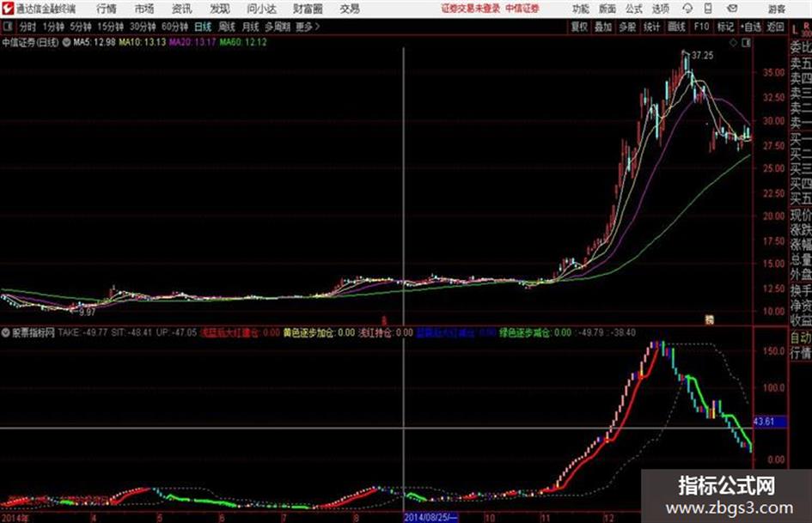Click the MA10: 13.13 indicator value
Screen dimensions: 812x523
tap(142, 42)
